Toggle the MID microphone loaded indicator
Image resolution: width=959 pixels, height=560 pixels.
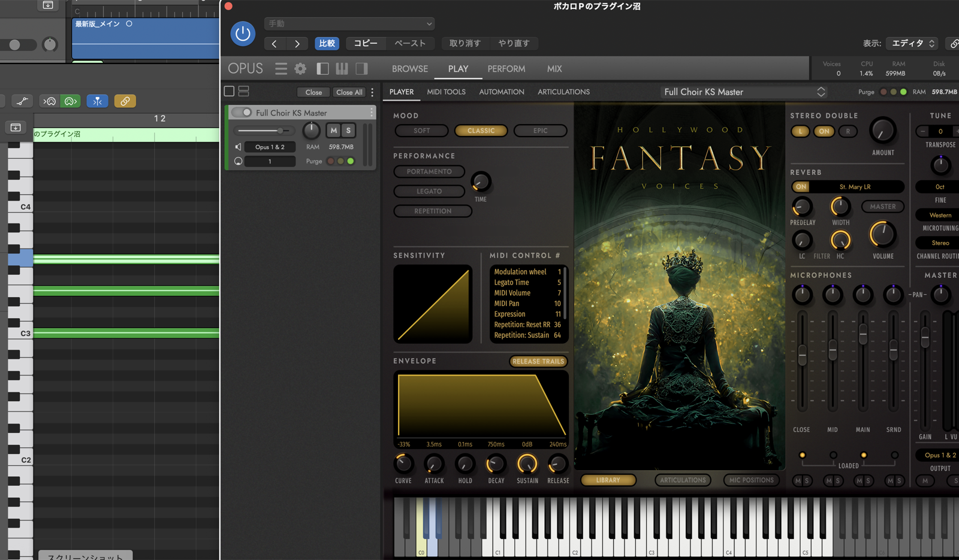pos(833,455)
